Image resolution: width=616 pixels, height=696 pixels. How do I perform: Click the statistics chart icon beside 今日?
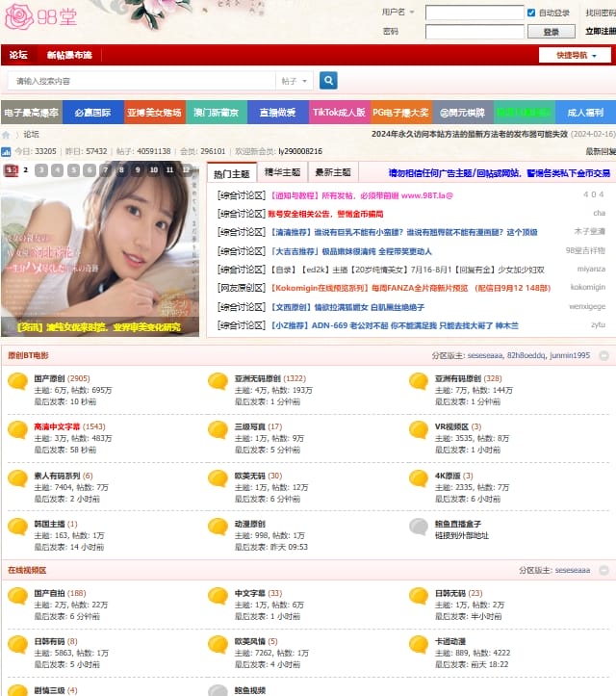coord(6,152)
